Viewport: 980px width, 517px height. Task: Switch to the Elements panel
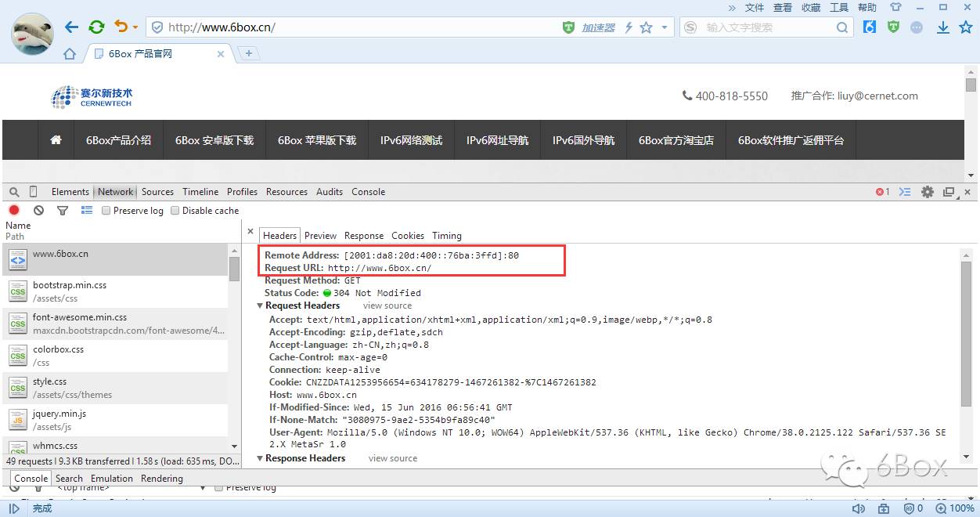tap(70, 192)
